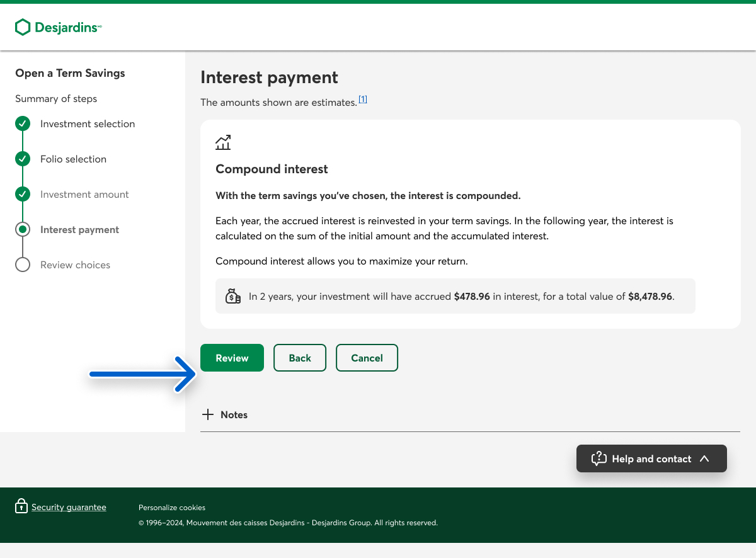Cancel the term savings application
756x558 pixels.
[367, 358]
